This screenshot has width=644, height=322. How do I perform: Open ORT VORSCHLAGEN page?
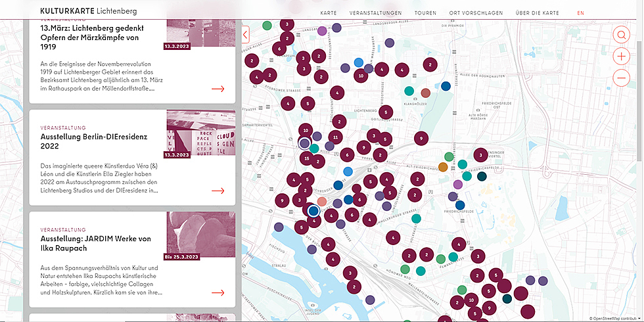tap(476, 12)
